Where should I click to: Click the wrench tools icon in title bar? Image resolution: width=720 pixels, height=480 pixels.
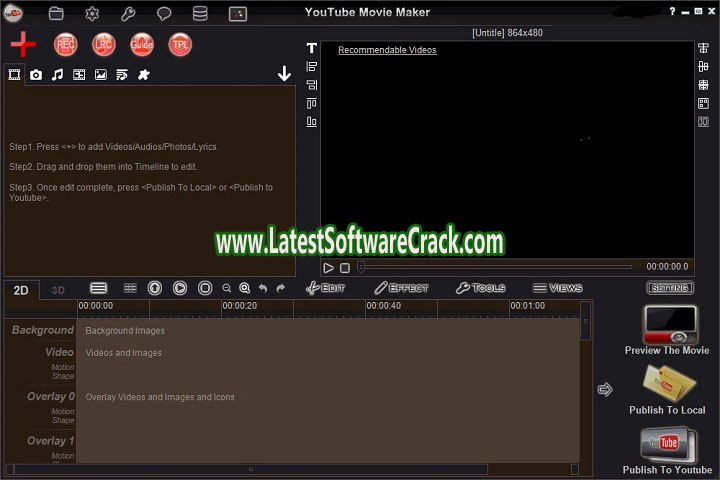[128, 14]
